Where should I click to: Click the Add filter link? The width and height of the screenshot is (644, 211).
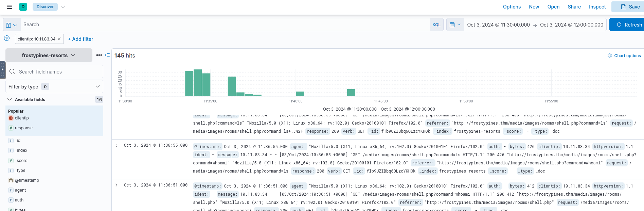click(x=80, y=39)
